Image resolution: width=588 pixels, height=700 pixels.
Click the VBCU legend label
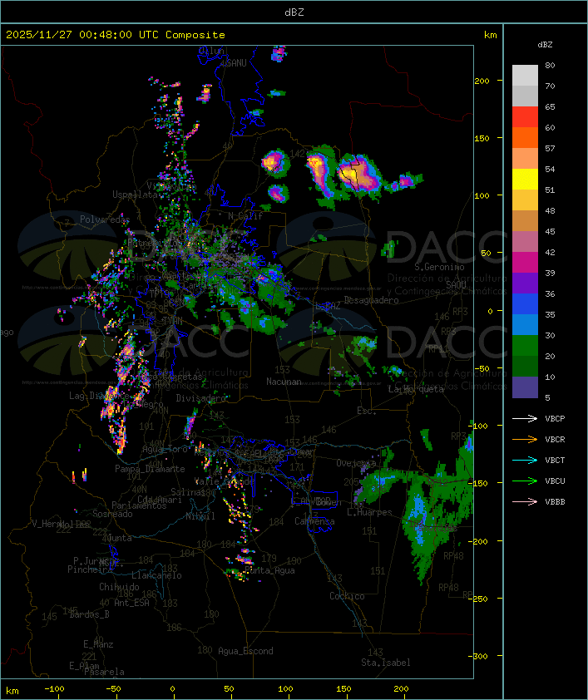point(555,481)
